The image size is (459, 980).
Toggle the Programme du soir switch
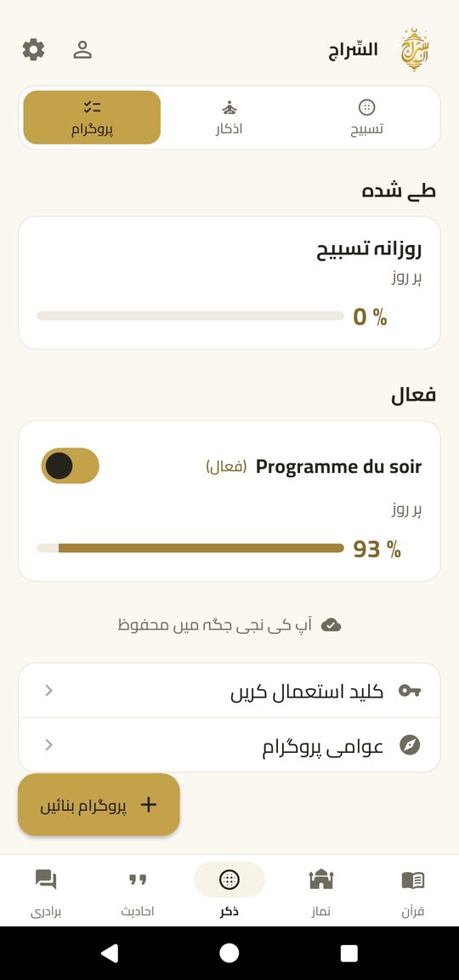pos(70,465)
